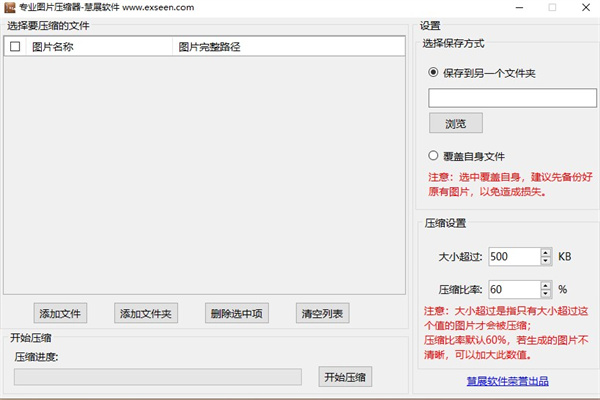Image resolution: width=600 pixels, height=400 pixels.
Task: Select the 保存到另一个文件夹 radio option
Action: point(433,72)
